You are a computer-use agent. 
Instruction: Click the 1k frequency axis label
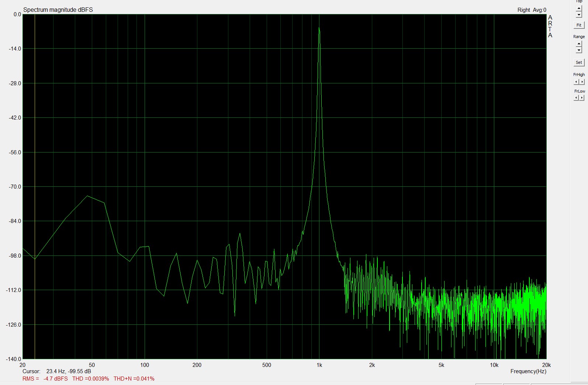point(319,365)
